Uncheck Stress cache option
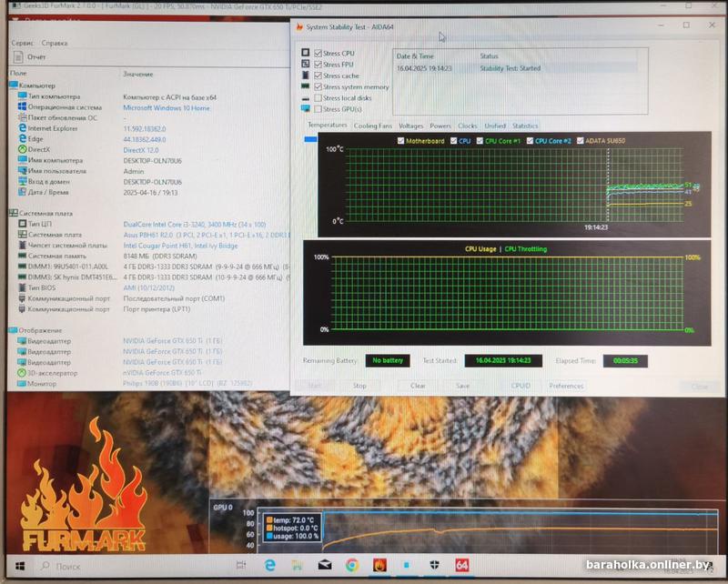This screenshot has height=584, width=728. coord(318,76)
